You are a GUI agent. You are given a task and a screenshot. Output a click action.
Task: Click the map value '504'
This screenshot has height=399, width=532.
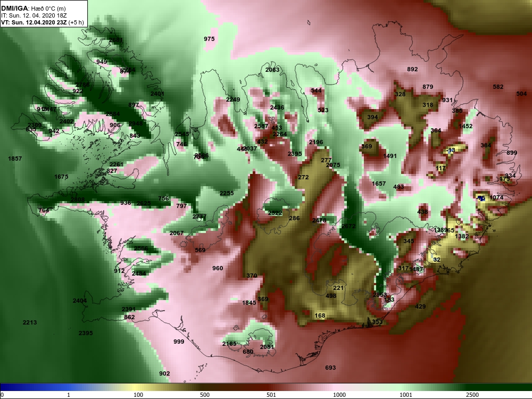[521, 94]
